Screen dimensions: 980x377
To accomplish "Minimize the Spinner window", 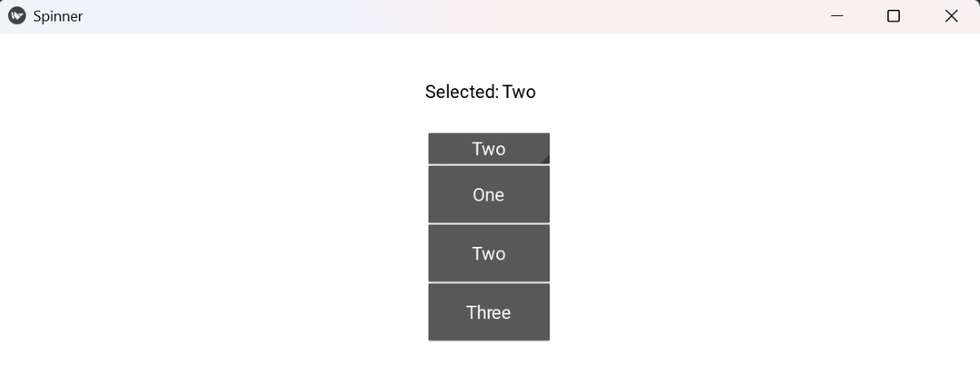I will click(837, 16).
